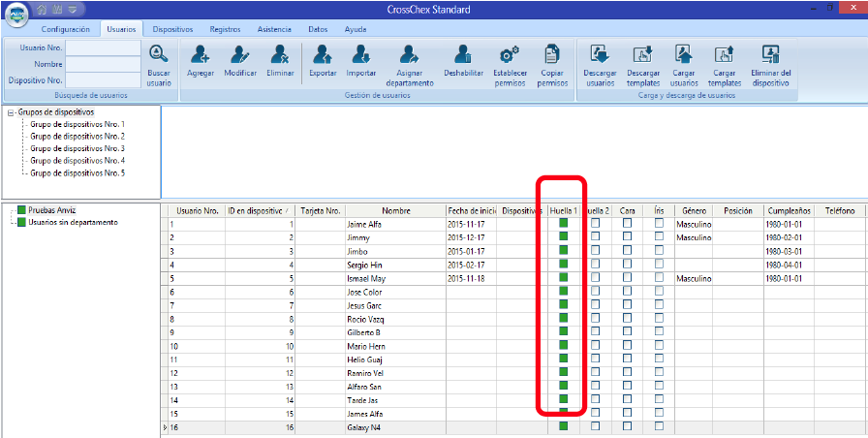Click Cargar usuarios icon
The width and height of the screenshot is (868, 438).
tap(684, 54)
